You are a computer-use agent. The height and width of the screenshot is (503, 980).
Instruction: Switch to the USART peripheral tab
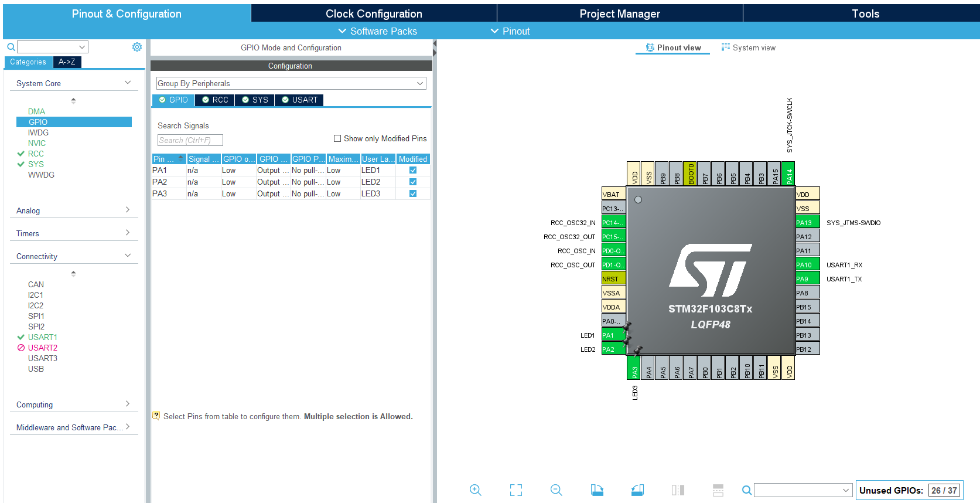click(299, 100)
